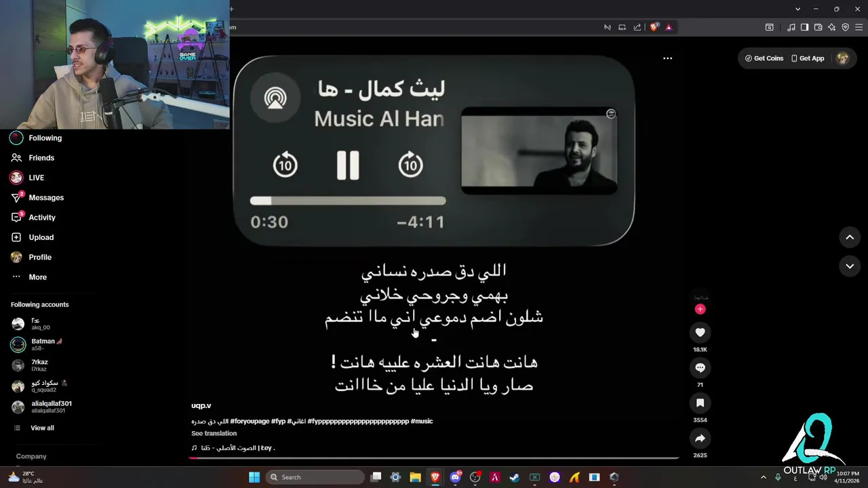Image resolution: width=868 pixels, height=488 pixels.
Task: Show hidden system tray icons
Action: point(763,477)
